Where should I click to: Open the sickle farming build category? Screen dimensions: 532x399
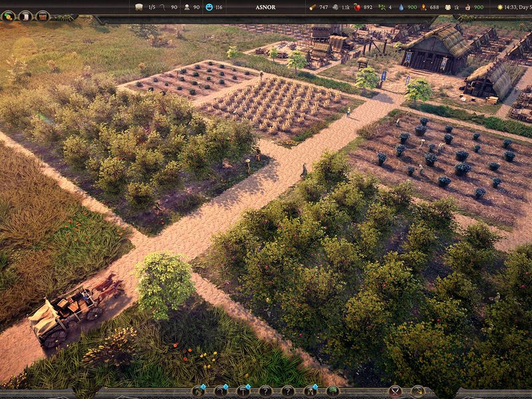point(221,391)
